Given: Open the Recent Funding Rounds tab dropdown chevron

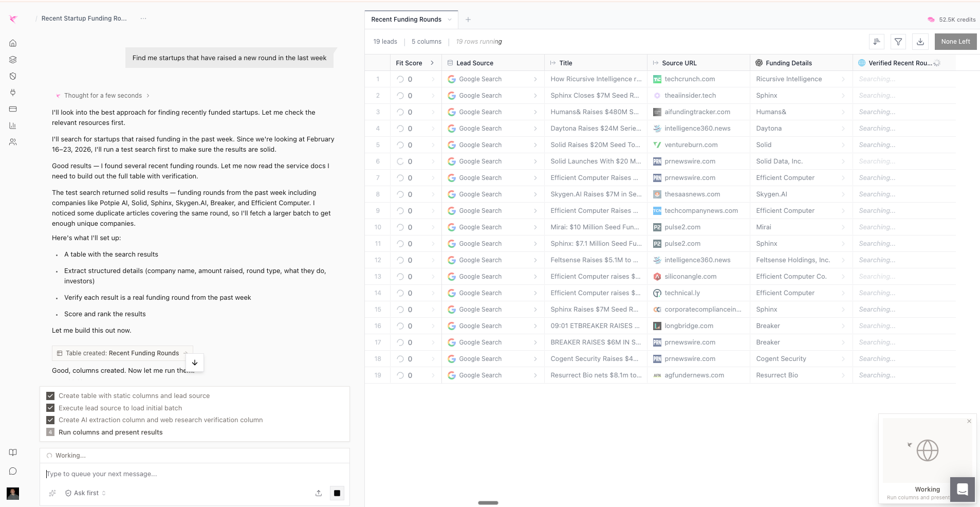Looking at the screenshot, I should tap(449, 20).
